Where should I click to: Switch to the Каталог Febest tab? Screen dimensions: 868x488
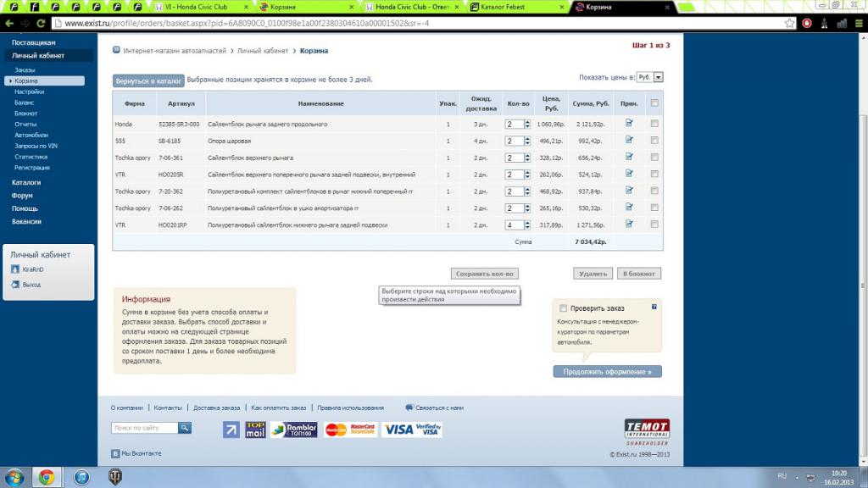pos(518,7)
